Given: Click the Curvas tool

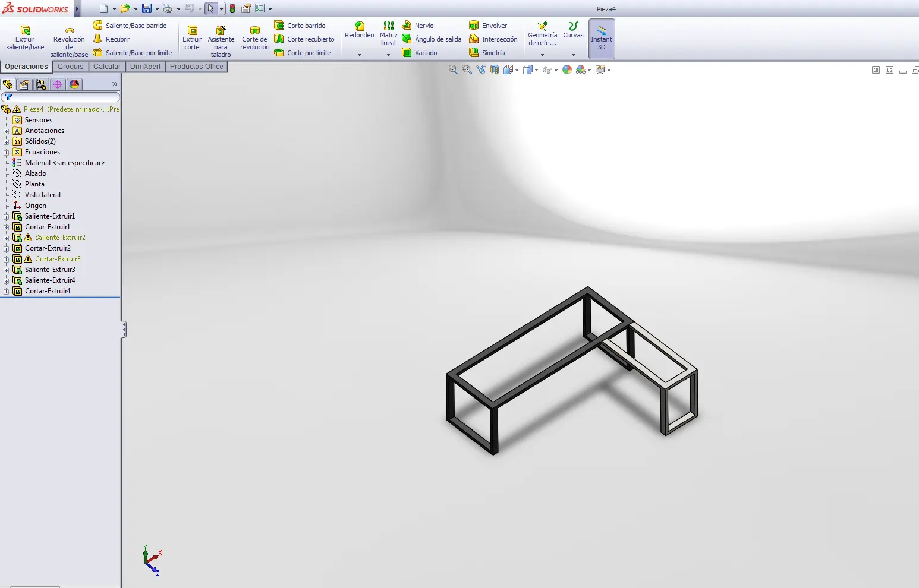Looking at the screenshot, I should [573, 30].
